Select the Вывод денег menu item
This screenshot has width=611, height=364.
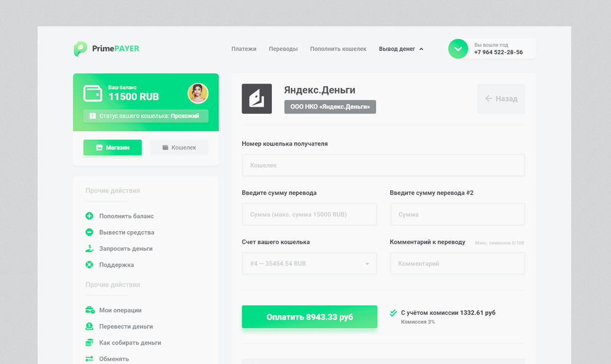tap(397, 49)
